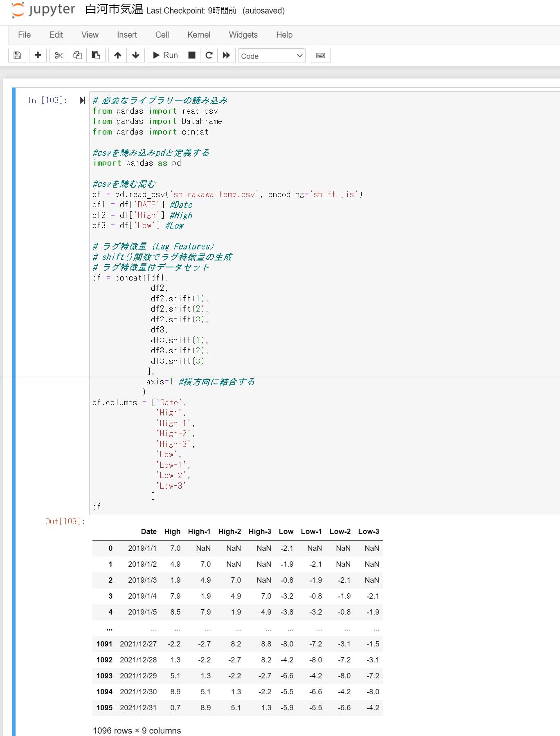Click date cell 2019/1/4
560x736 pixels.
pyautogui.click(x=142, y=596)
